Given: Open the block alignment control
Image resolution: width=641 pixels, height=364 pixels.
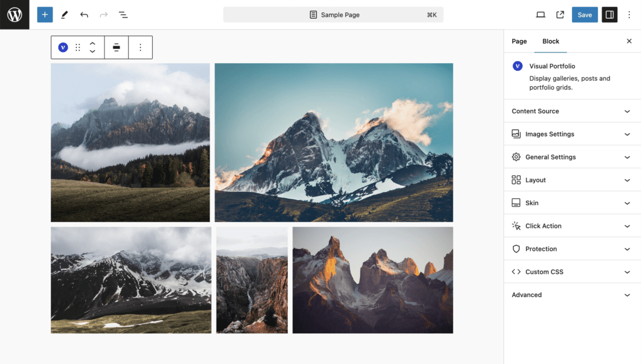Looking at the screenshot, I should [116, 48].
